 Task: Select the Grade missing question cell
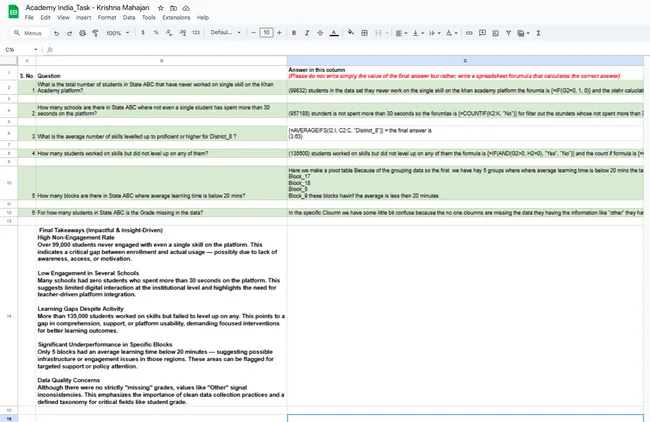coord(162,213)
